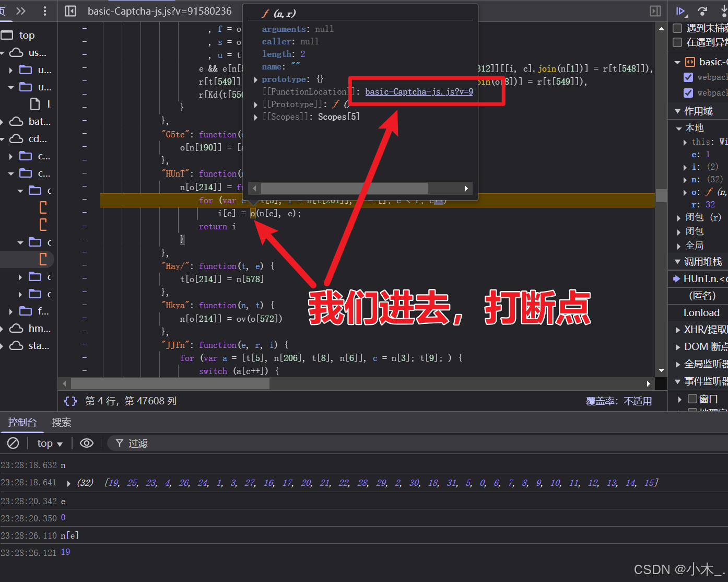Click the code editor horizontal scrollbar
Viewport: 728px width, 582px height.
pyautogui.click(x=170, y=383)
